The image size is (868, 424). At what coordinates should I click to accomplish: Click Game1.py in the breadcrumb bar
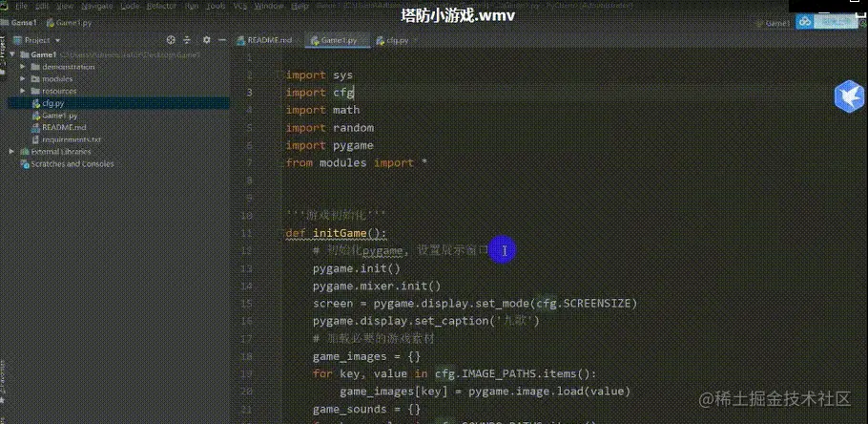[x=69, y=23]
